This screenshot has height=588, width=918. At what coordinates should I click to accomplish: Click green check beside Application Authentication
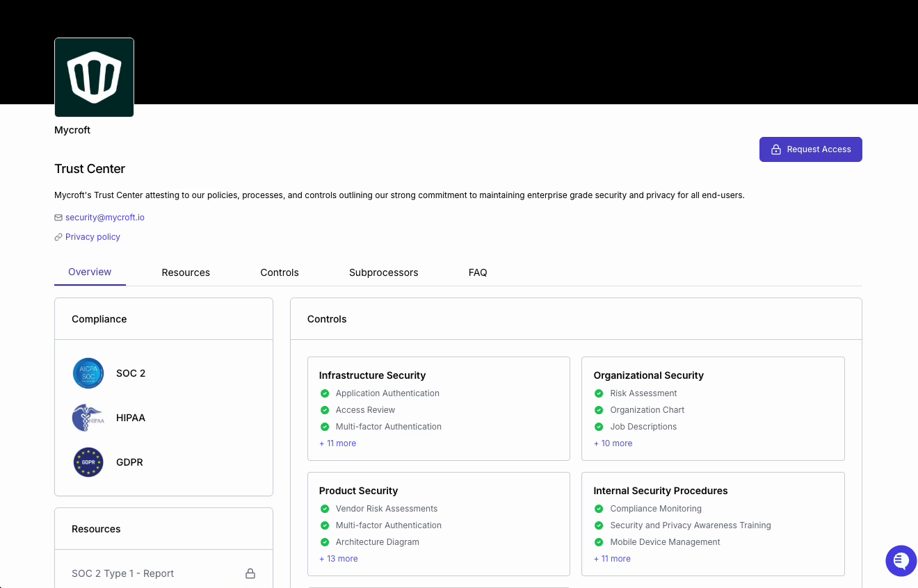click(325, 393)
